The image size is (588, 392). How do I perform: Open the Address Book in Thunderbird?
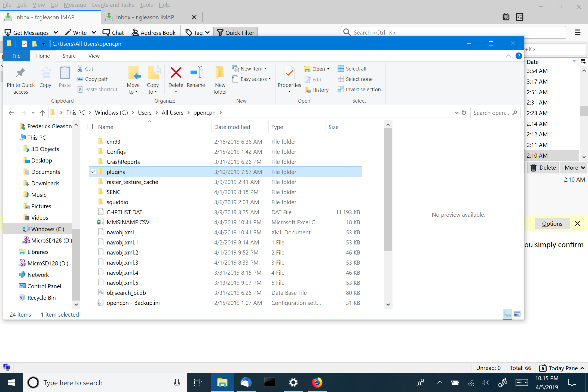click(154, 32)
